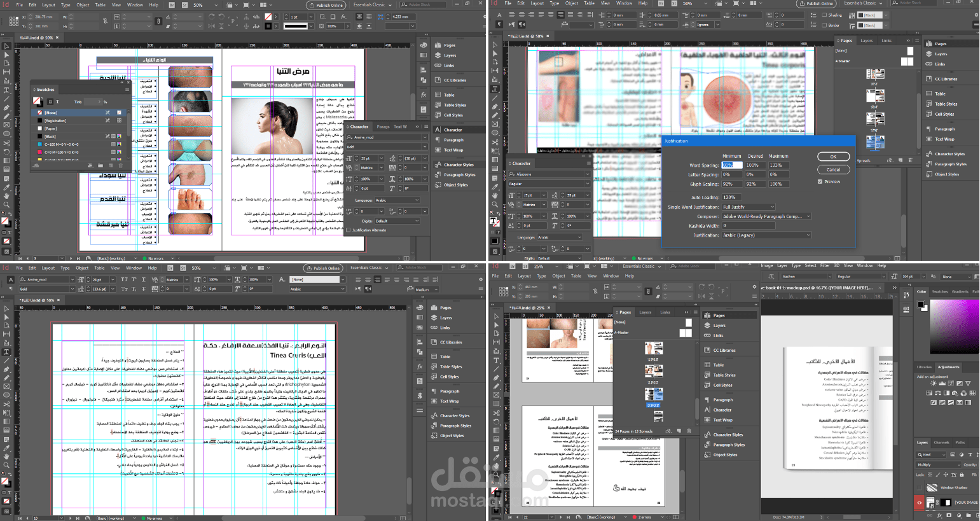This screenshot has width=980, height=521.
Task: Open the Window menu in bottom-left window
Action: pyautogui.click(x=134, y=268)
